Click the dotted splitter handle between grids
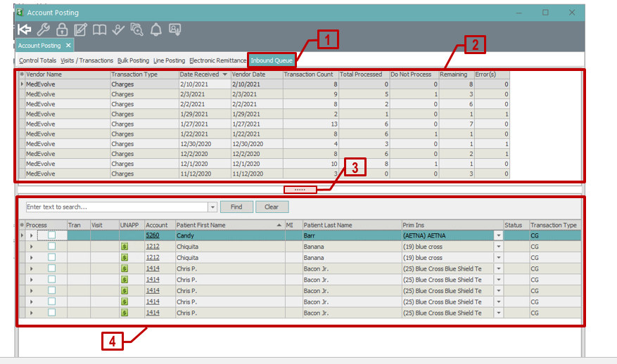 point(299,190)
